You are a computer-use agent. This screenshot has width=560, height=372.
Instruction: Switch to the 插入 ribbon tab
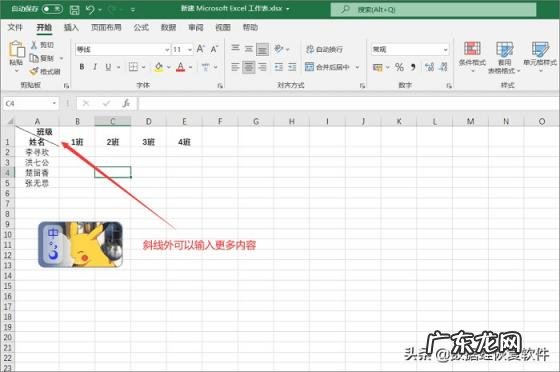pyautogui.click(x=71, y=27)
